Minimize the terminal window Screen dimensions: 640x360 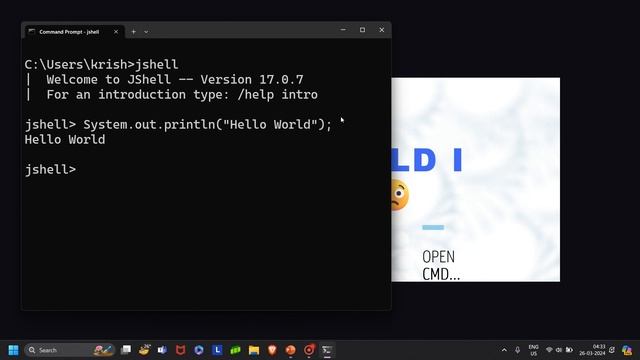coord(343,30)
